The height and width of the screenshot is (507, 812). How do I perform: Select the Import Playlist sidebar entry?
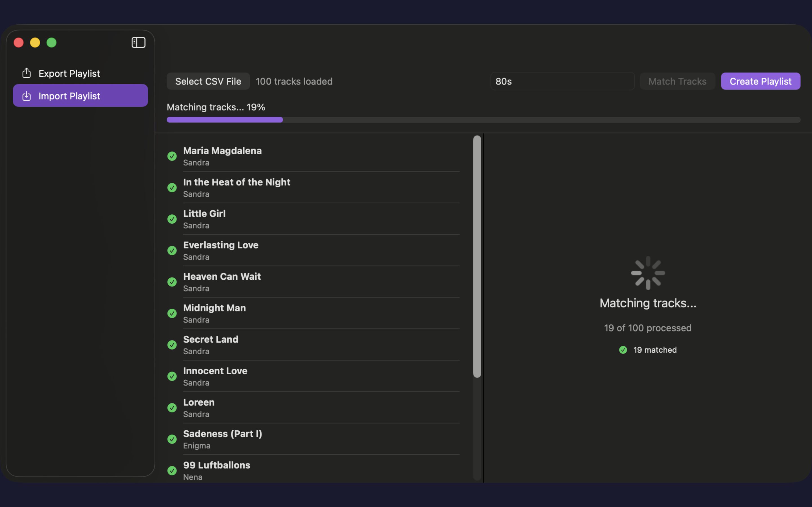(80, 96)
